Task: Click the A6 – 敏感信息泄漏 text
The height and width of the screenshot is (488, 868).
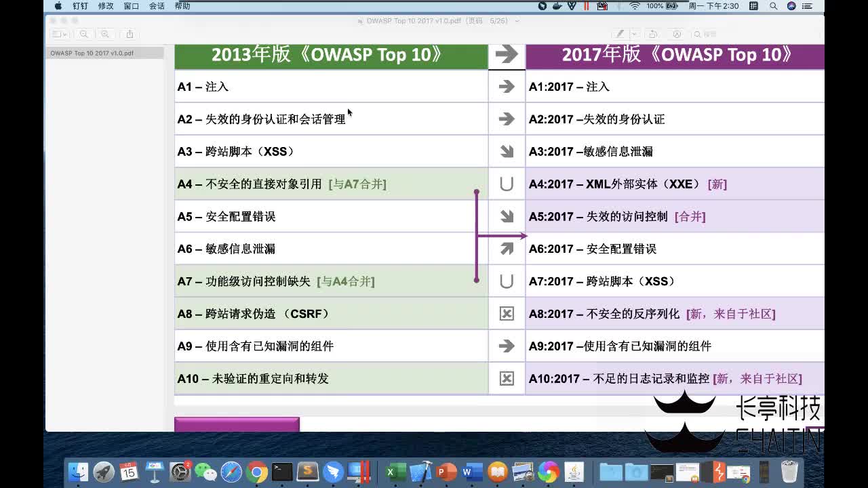Action: pos(226,249)
